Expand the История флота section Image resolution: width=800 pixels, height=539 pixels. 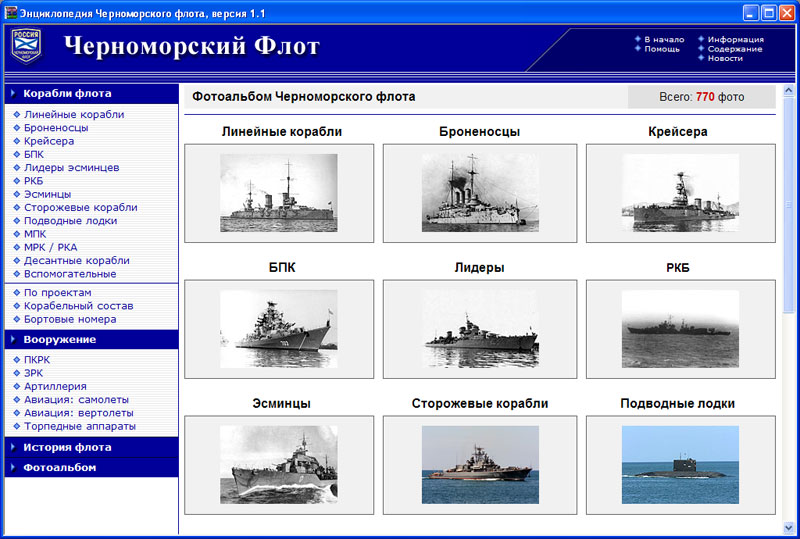click(67, 447)
